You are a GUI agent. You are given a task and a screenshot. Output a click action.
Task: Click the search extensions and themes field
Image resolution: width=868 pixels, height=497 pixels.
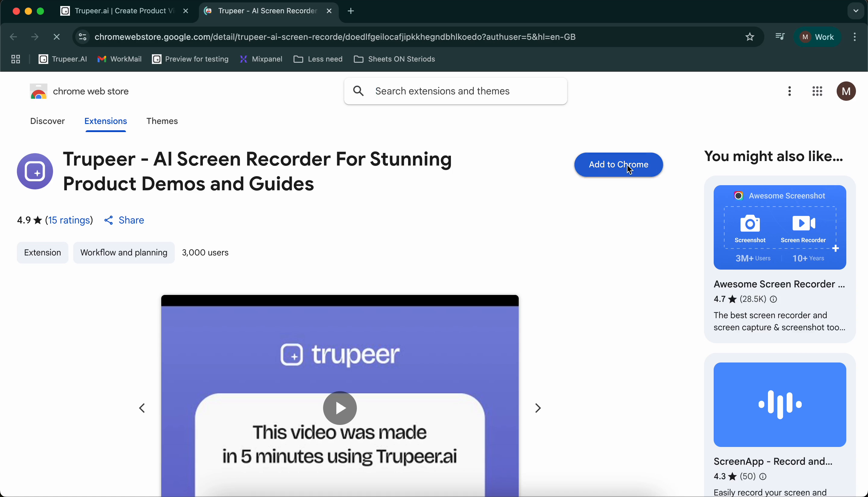(455, 91)
